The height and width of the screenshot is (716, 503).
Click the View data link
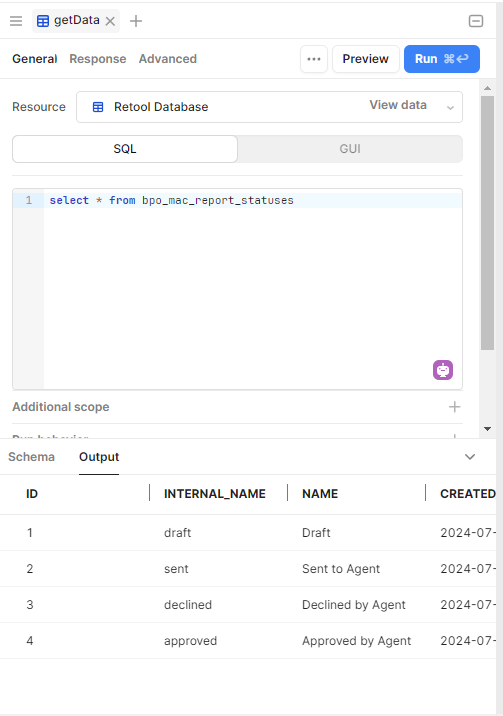398,105
